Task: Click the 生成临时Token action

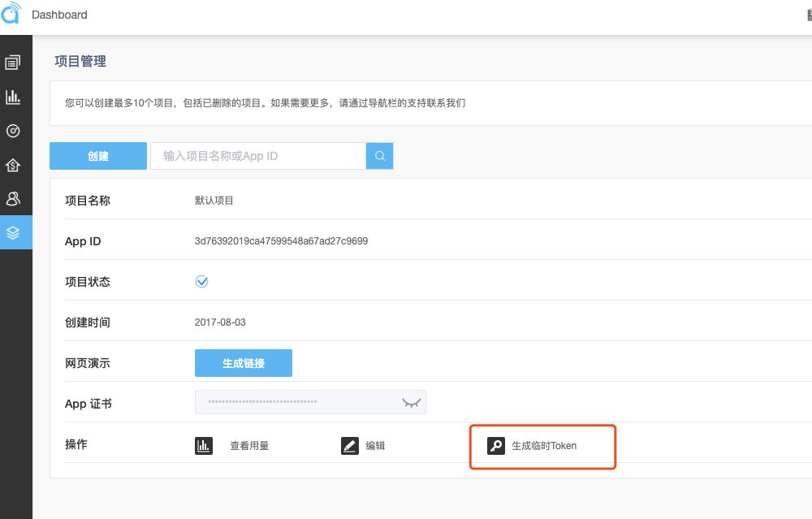Action: point(542,445)
